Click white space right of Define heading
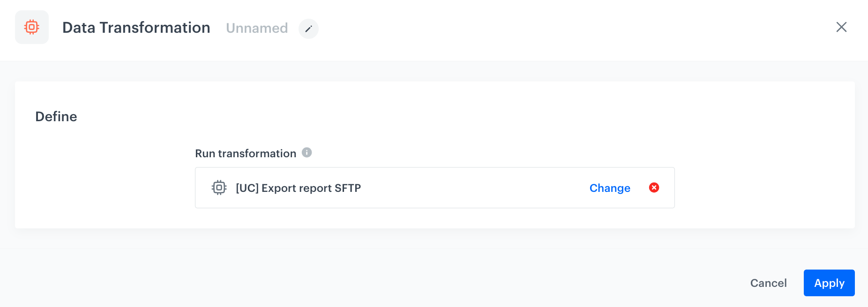 [x=422, y=117]
